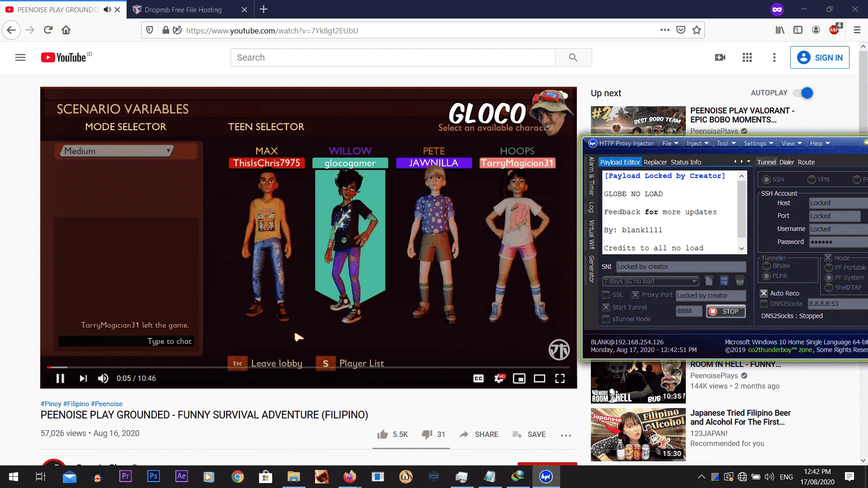Open the Log side tab
This screenshot has width=868, height=488.
pos(591,207)
